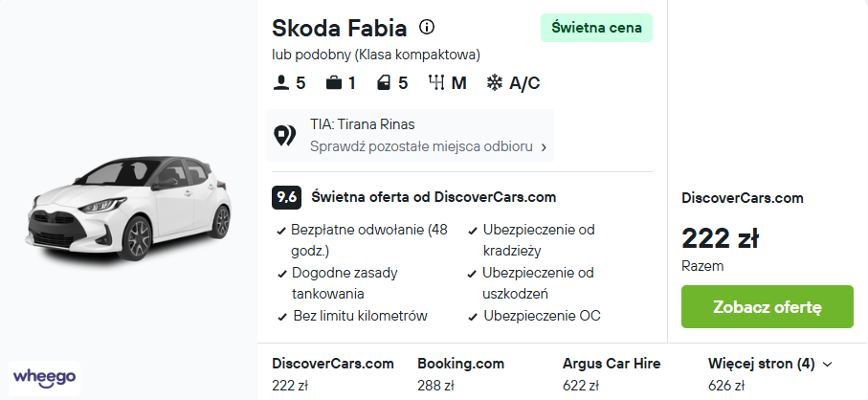Viewport: 868px width, 400px height.
Task: Select the Booking.com 288 zł offer
Action: tap(460, 374)
